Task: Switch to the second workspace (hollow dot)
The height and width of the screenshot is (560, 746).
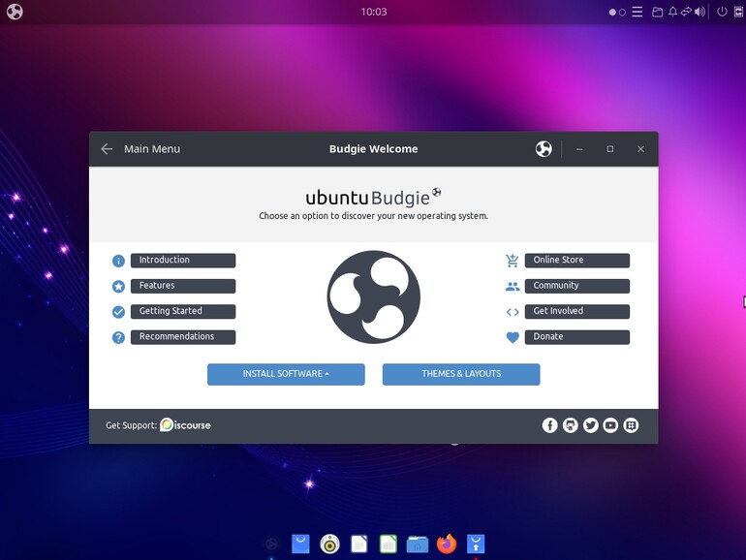Action: click(622, 13)
